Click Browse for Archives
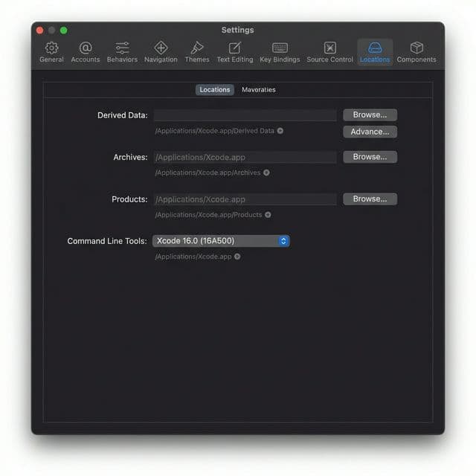This screenshot has height=476, width=476. (370, 157)
